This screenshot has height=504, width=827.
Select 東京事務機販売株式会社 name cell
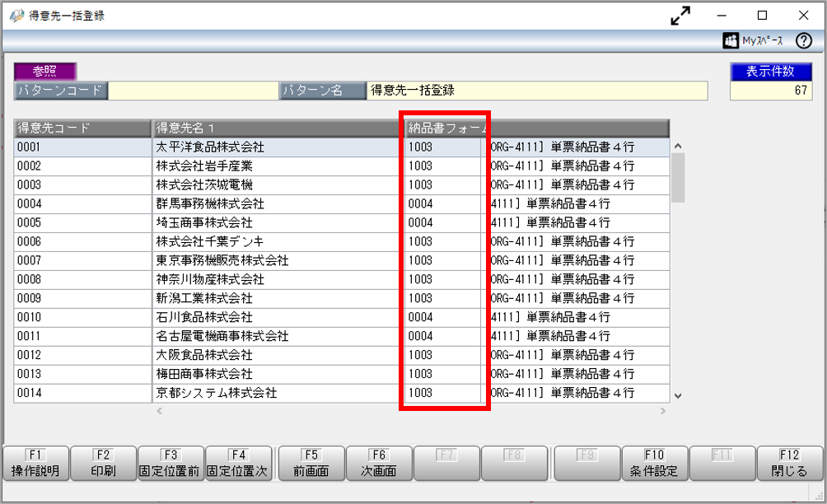tap(278, 260)
